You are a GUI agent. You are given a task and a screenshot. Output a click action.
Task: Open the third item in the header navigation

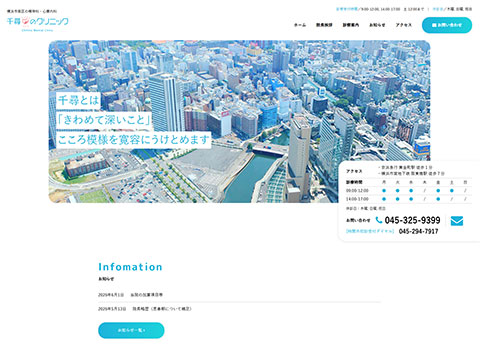[x=351, y=25]
